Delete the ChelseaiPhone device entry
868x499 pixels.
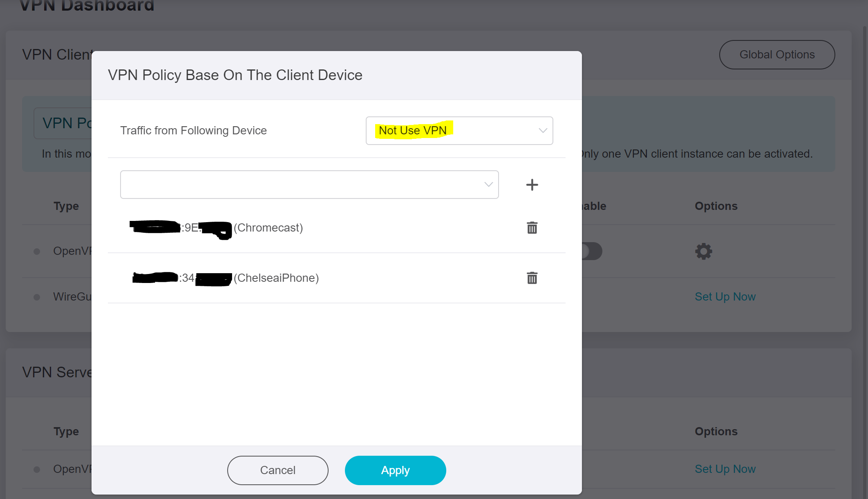click(x=532, y=278)
